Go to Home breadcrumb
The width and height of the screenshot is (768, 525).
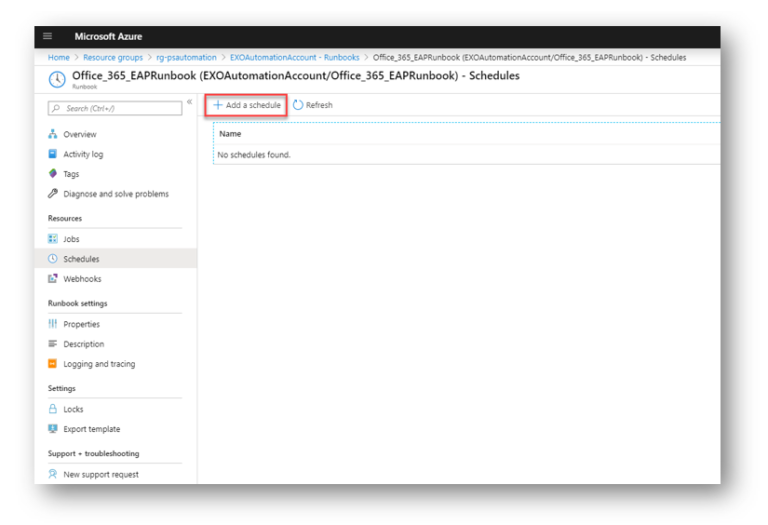[59, 57]
